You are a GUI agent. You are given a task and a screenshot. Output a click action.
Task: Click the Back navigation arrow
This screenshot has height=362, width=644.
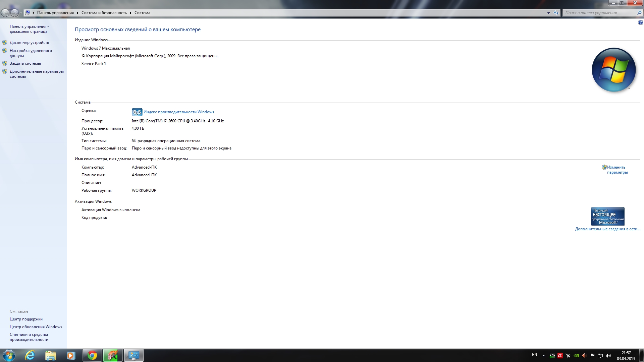point(5,13)
